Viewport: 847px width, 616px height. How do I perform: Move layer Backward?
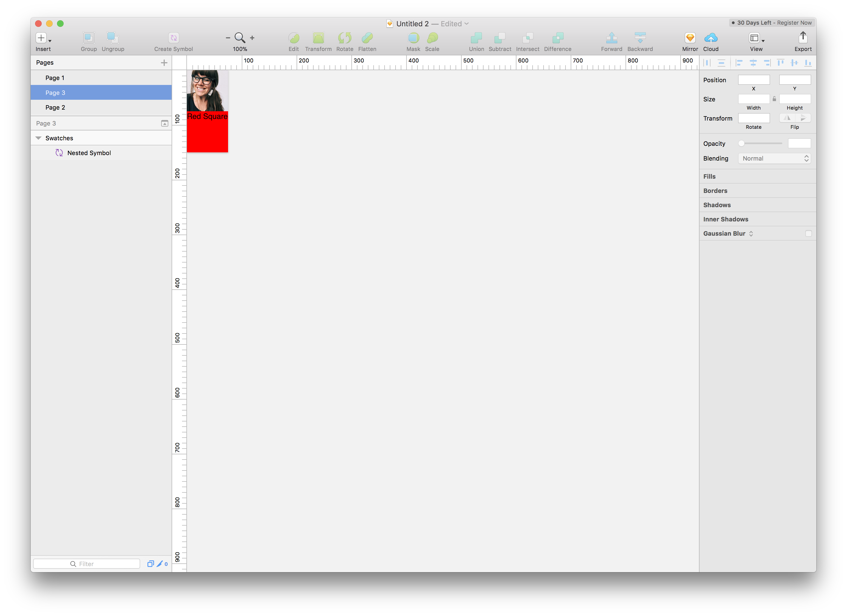pyautogui.click(x=640, y=38)
